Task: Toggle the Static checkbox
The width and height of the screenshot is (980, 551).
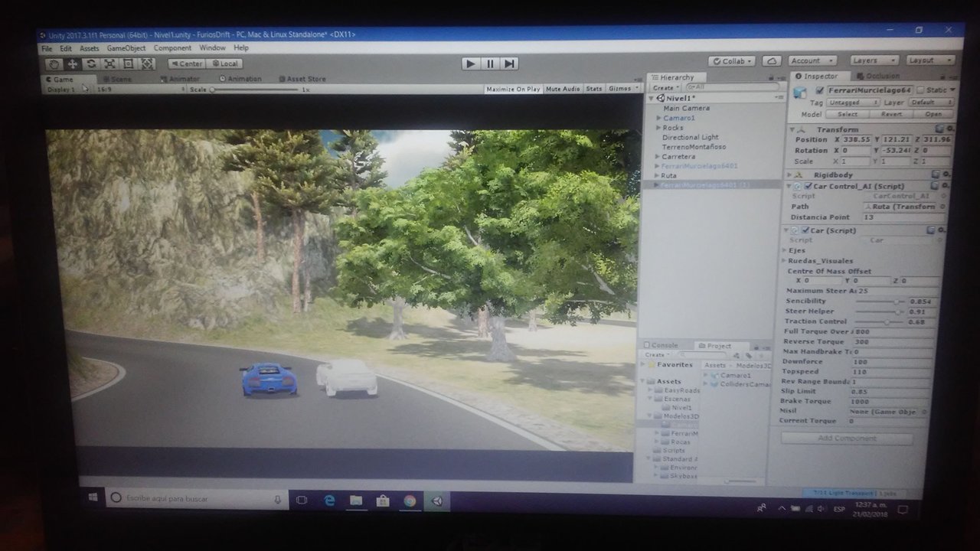Action: (920, 90)
